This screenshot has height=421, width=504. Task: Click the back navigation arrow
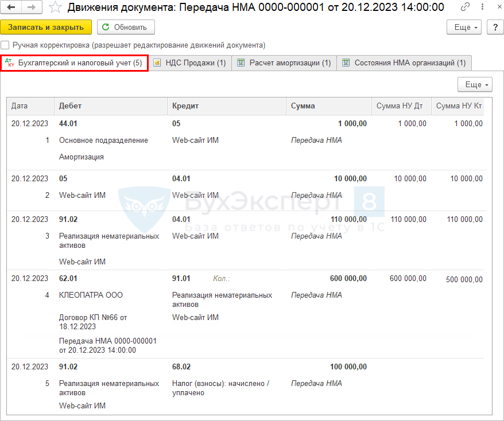[11, 7]
